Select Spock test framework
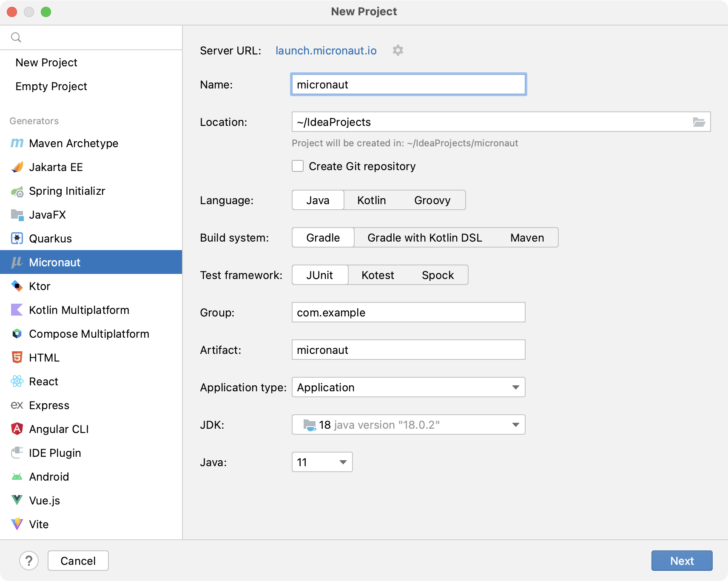The height and width of the screenshot is (581, 728). (438, 275)
